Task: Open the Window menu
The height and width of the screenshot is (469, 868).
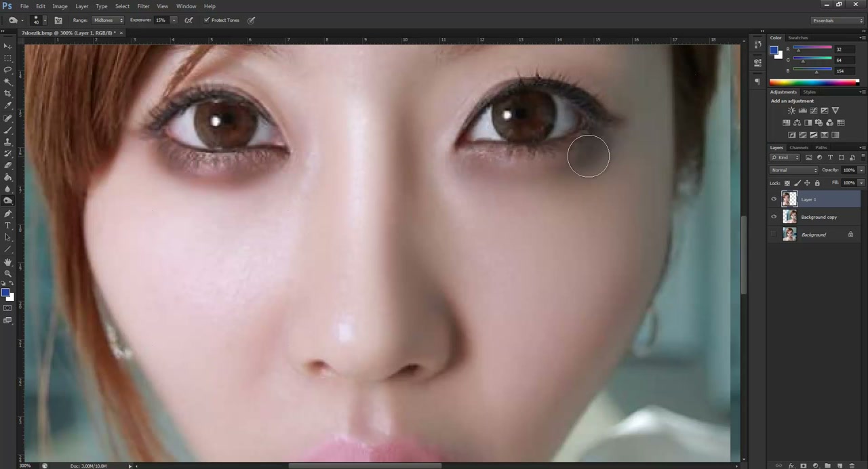Action: coord(186,6)
